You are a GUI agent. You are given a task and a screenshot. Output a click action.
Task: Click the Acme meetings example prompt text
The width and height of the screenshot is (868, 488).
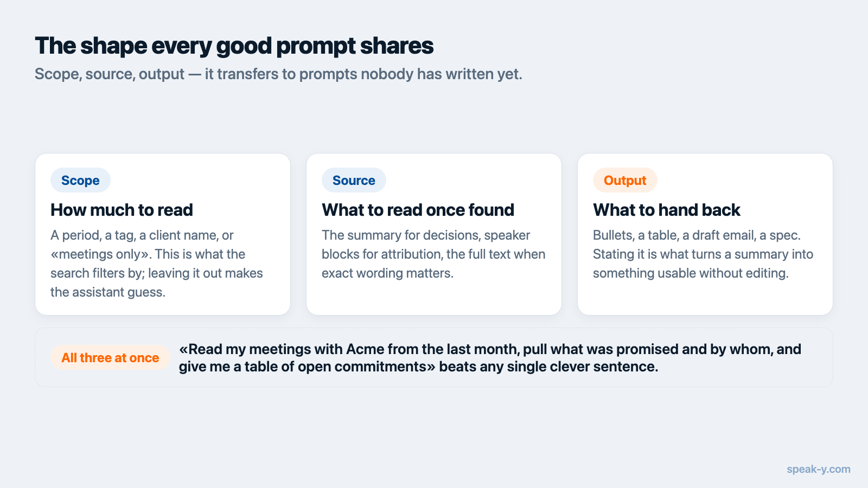tap(490, 358)
